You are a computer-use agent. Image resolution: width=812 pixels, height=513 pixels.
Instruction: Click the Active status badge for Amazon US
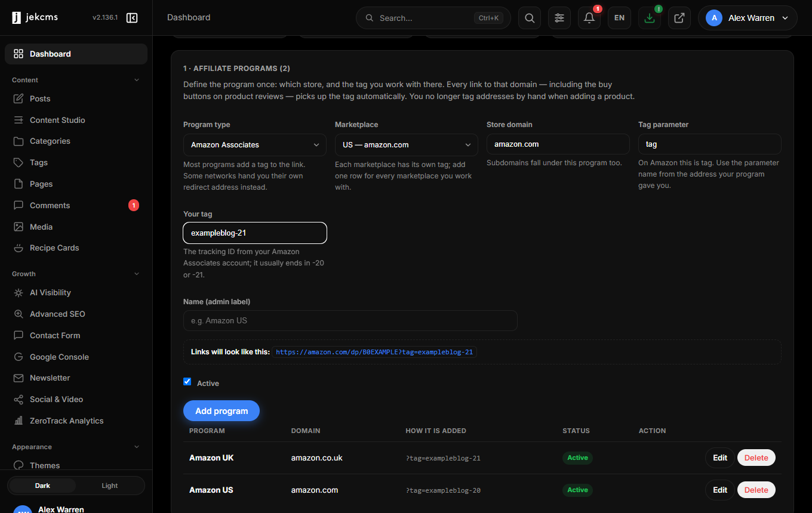577,490
